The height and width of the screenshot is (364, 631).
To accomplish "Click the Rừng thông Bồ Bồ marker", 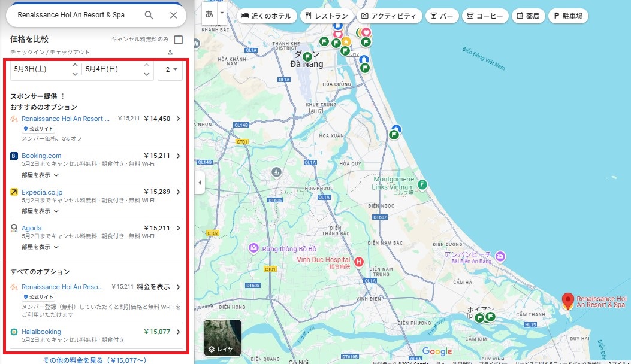I will [253, 248].
